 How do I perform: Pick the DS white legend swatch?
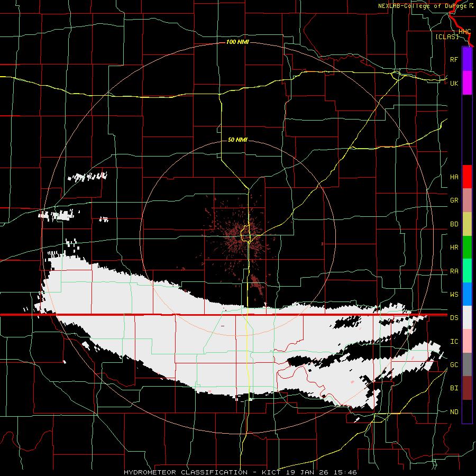[467, 317]
